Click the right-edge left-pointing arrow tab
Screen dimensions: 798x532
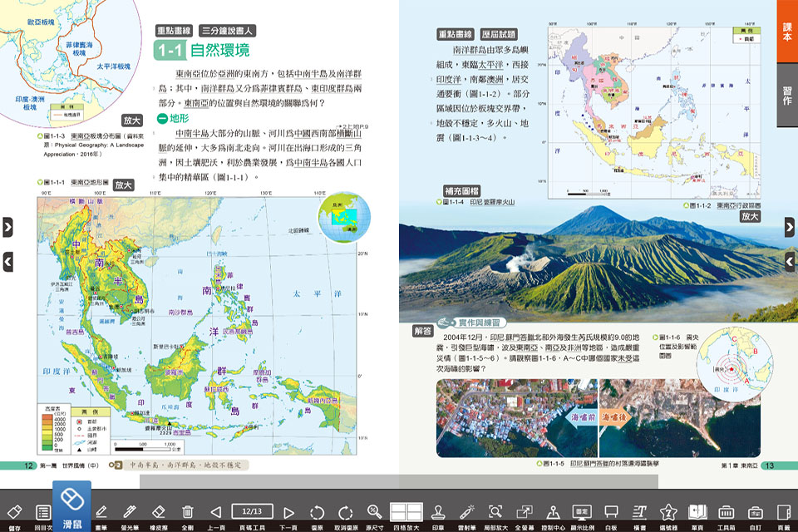pyautogui.click(x=790, y=262)
